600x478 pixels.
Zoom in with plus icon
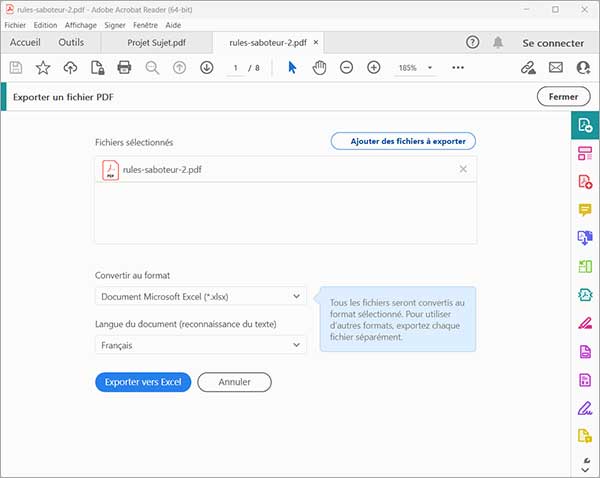tap(373, 68)
